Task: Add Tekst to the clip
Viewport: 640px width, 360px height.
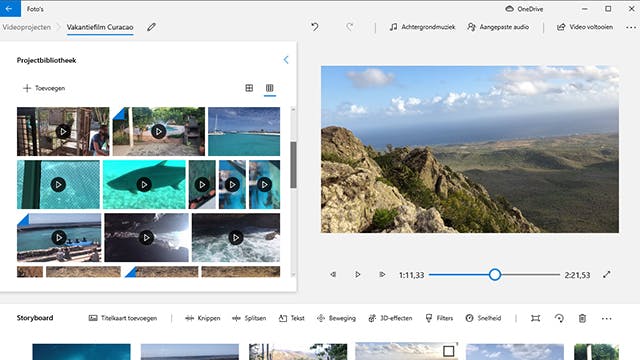Action: [291, 318]
